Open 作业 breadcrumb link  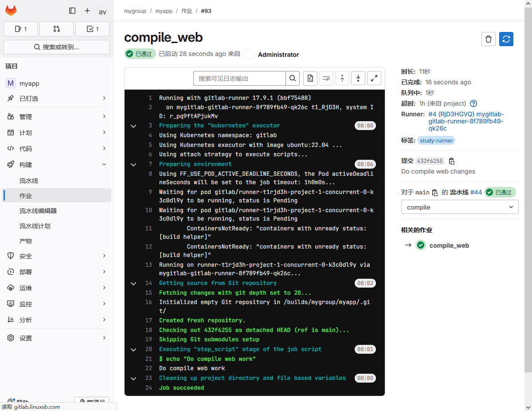[x=187, y=11]
